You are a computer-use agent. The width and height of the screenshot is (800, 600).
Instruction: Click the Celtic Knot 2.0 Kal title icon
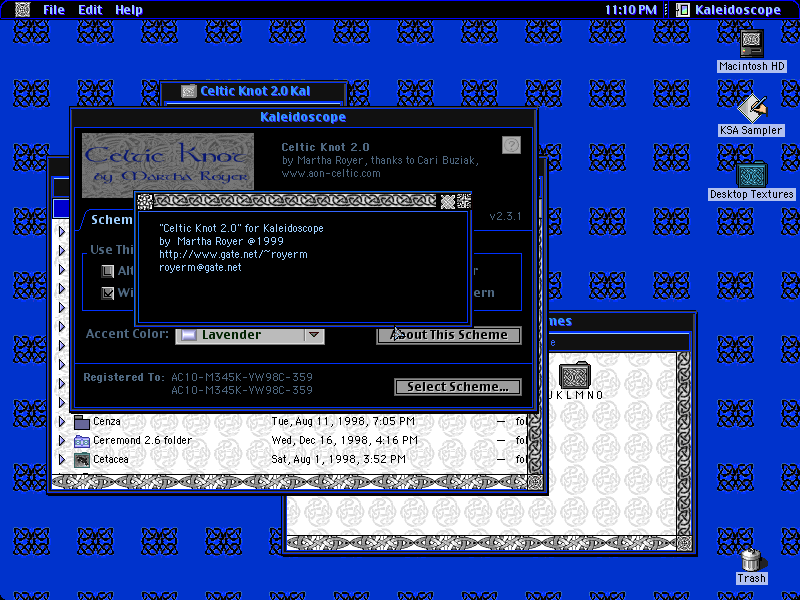click(x=189, y=91)
